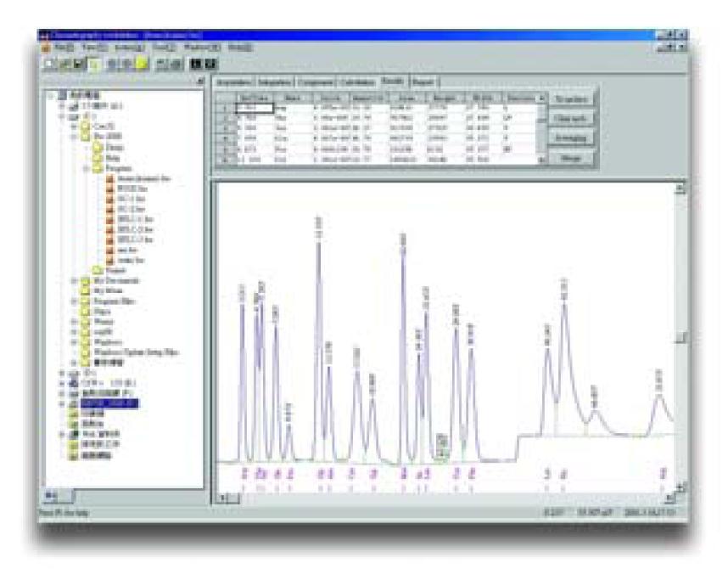The height and width of the screenshot is (580, 728).
Task: Close the file tree panel with its X
Action: point(200,82)
